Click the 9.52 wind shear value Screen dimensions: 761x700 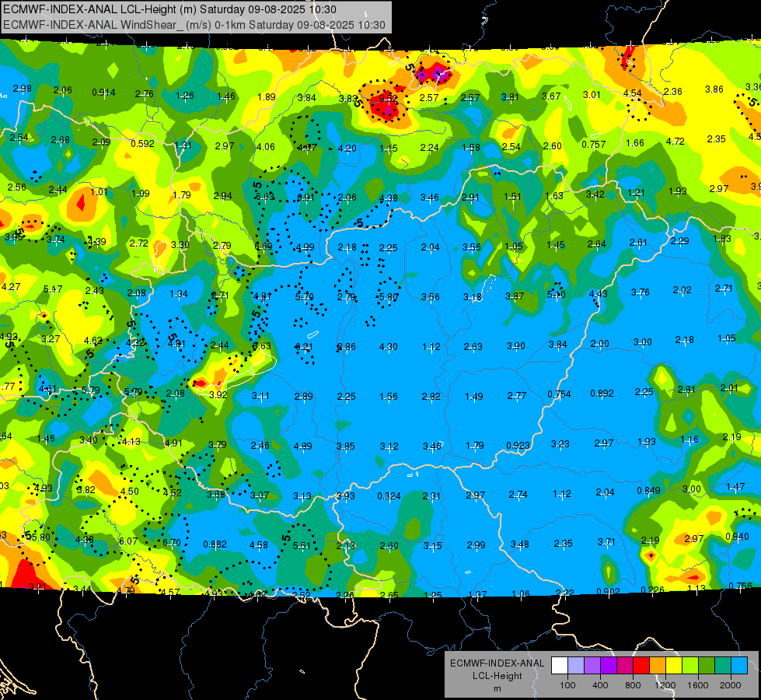(388, 98)
